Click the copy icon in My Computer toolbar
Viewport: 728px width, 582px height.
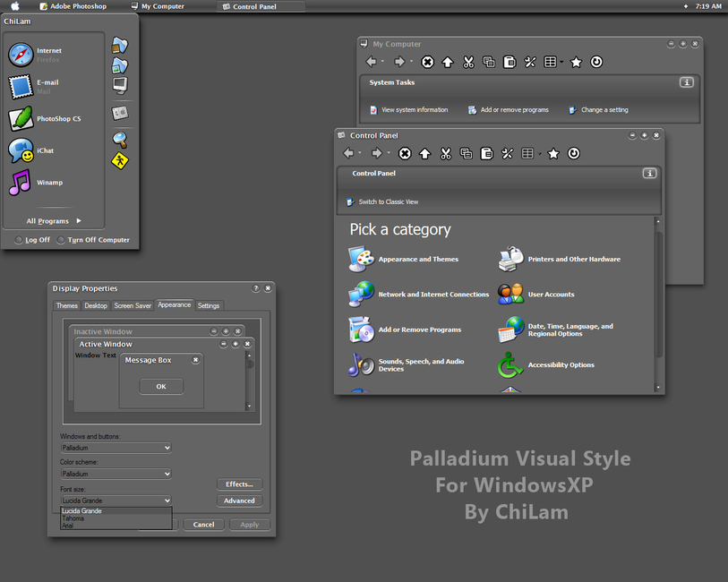click(489, 62)
